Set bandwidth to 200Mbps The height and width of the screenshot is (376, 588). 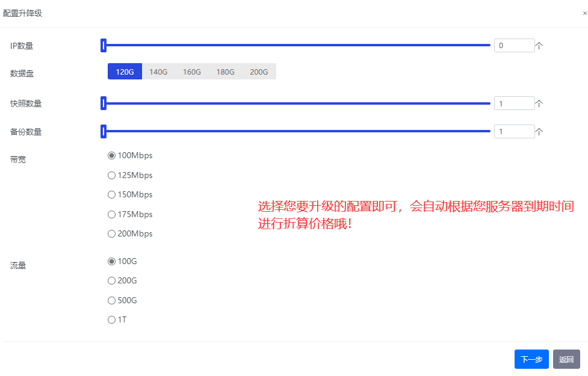(x=111, y=234)
